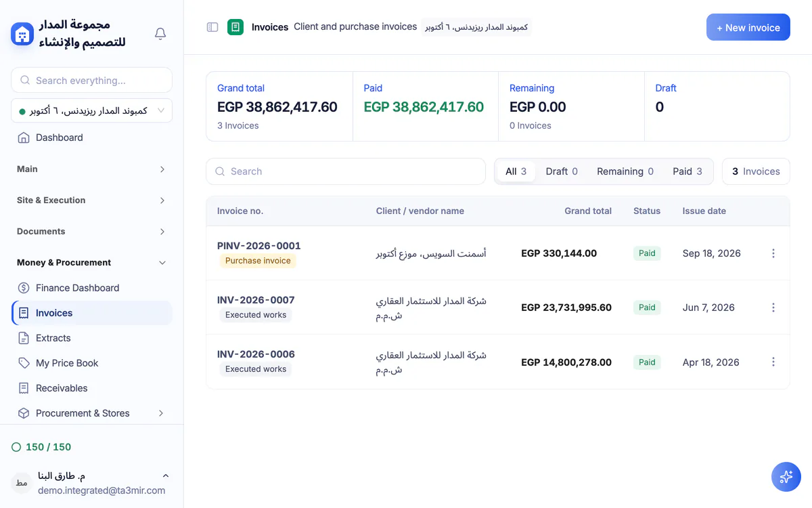Open the AI assistant sparkle button
Viewport: 812px width, 508px height.
click(x=786, y=477)
